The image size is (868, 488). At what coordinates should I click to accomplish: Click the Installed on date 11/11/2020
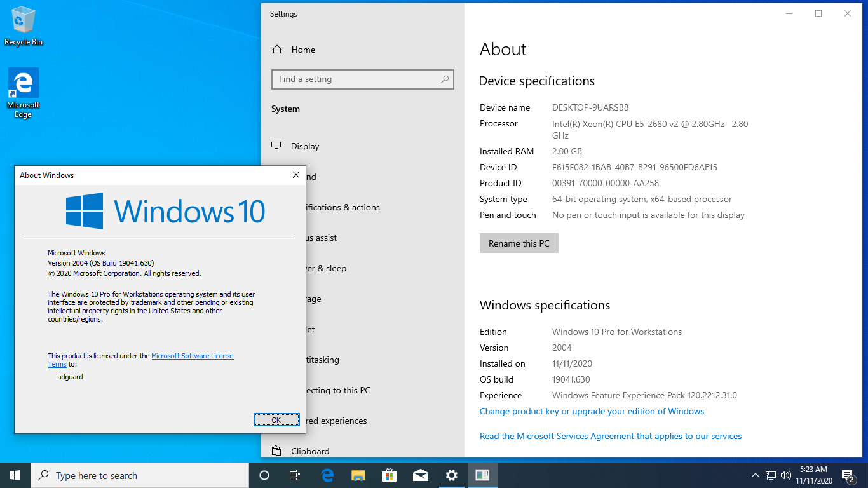[572, 363]
